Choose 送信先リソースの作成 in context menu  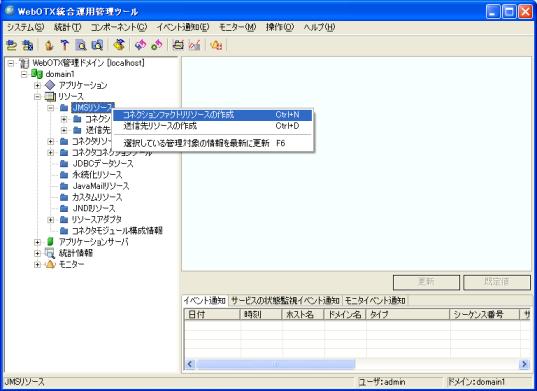[212, 126]
